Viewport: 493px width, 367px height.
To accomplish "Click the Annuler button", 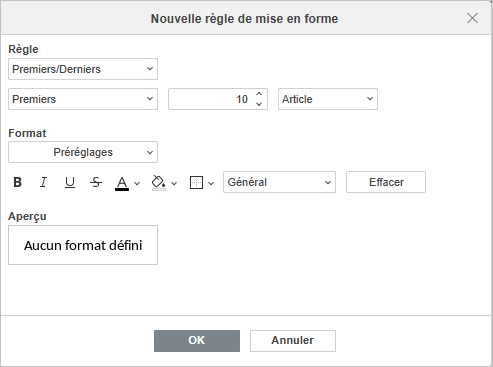I will 293,341.
